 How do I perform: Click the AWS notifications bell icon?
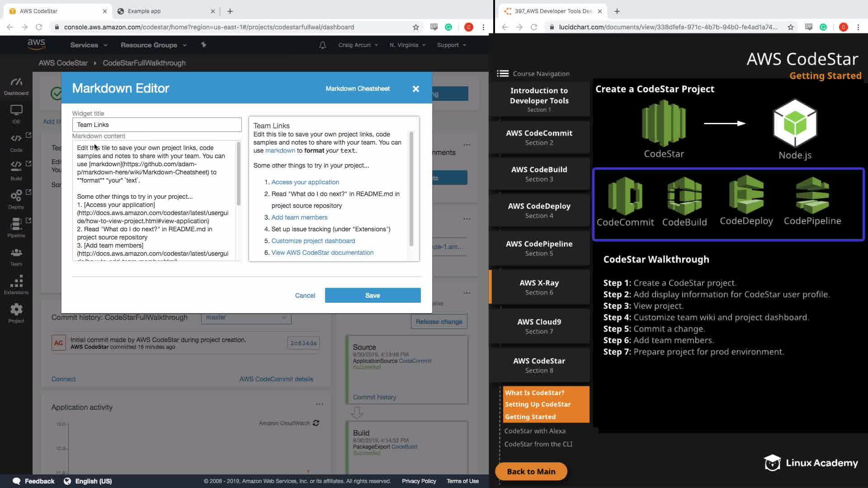(322, 45)
